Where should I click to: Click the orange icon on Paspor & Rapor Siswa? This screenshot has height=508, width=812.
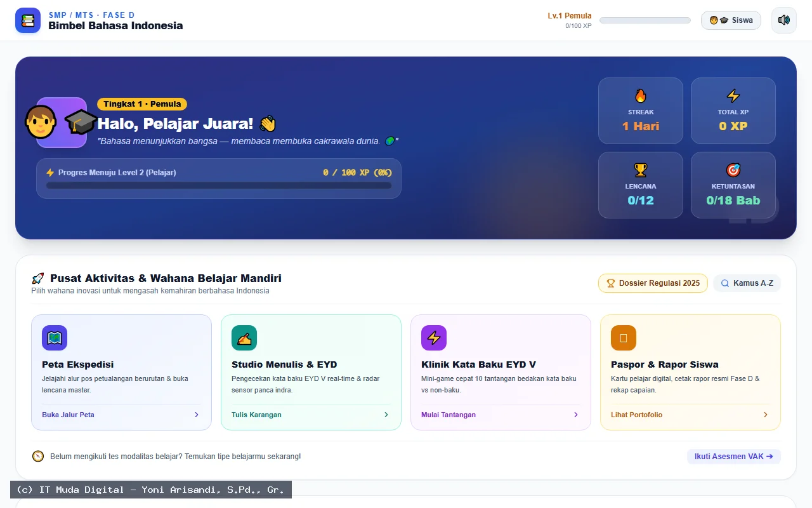tap(624, 338)
